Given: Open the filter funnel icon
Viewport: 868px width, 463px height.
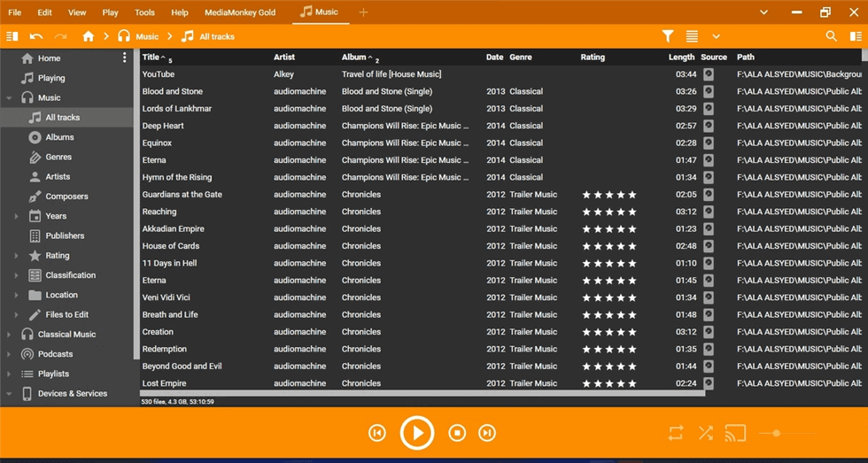Looking at the screenshot, I should coord(668,36).
